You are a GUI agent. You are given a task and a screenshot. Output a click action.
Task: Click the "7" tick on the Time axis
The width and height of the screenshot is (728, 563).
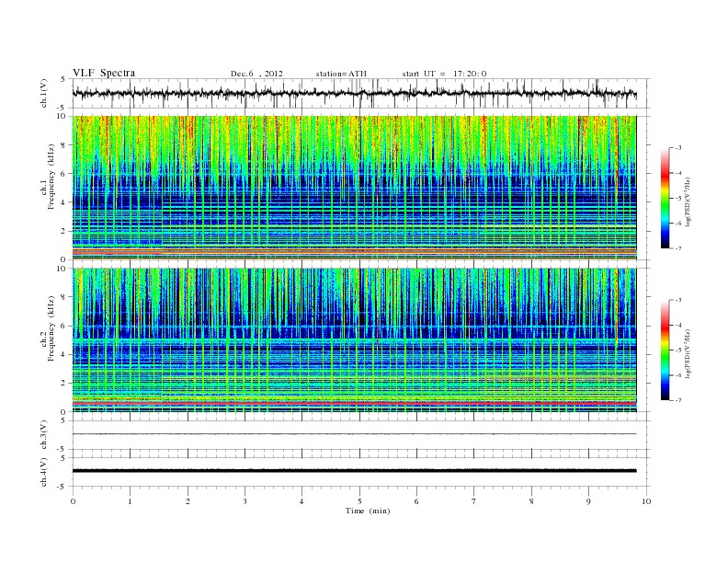[x=474, y=501]
